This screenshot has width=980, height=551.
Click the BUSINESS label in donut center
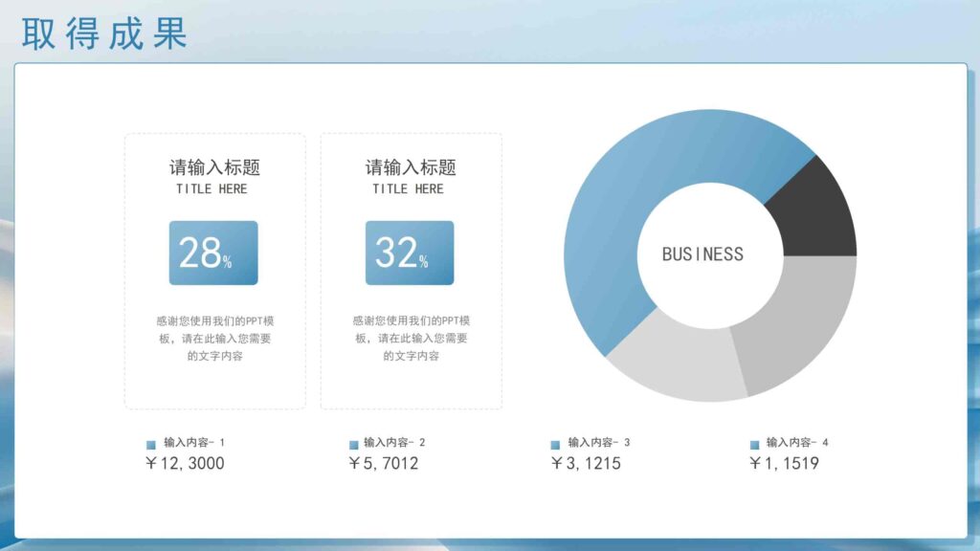pyautogui.click(x=702, y=254)
